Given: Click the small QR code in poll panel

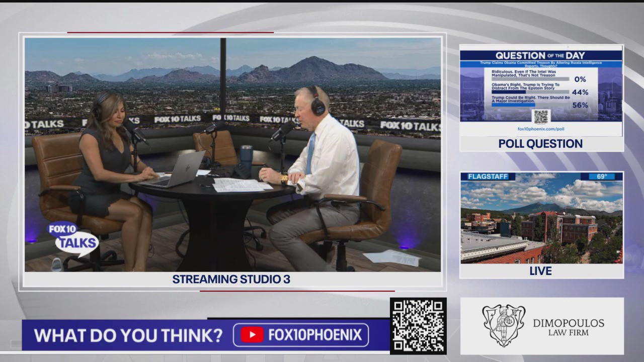Looking at the screenshot, I should (x=541, y=117).
